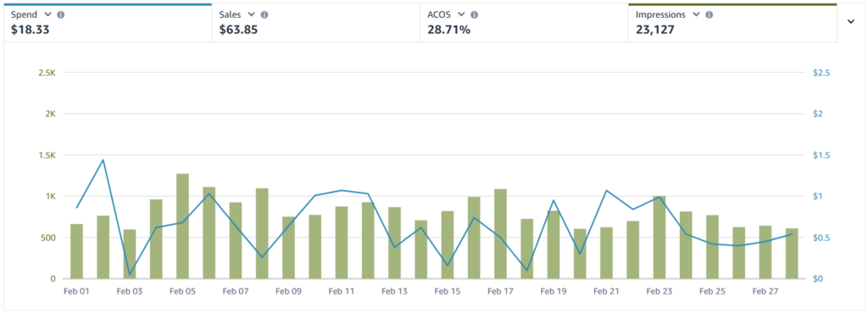Viewport: 868px width, 314px height.
Task: Click the Feb 09 axis label
Action: click(288, 291)
